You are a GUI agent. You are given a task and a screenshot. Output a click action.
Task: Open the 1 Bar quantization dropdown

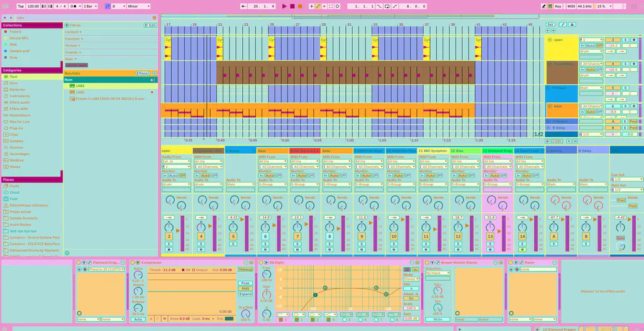click(x=90, y=6)
